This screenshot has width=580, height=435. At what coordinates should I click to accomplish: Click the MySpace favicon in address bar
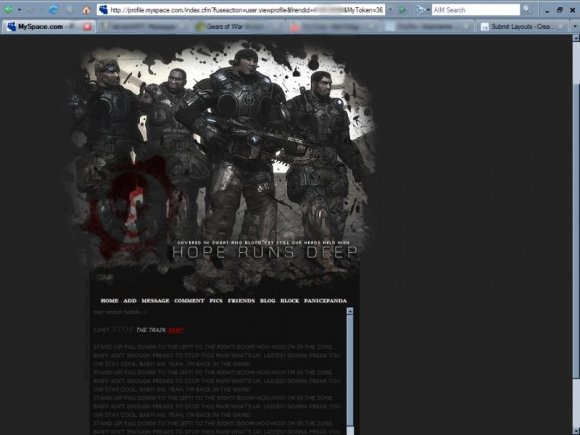pyautogui.click(x=104, y=10)
